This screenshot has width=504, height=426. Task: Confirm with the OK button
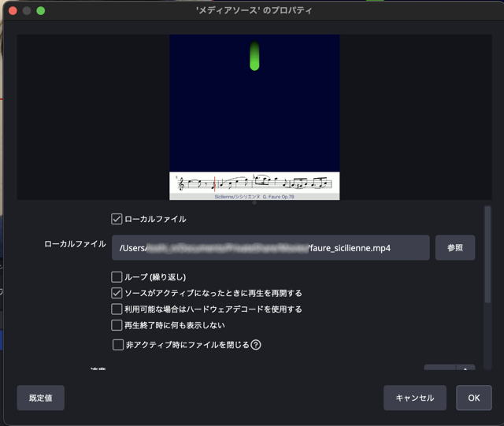click(x=473, y=398)
